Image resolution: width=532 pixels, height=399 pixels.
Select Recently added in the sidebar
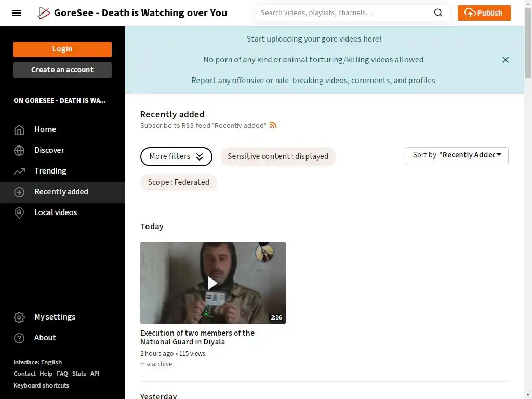click(62, 192)
